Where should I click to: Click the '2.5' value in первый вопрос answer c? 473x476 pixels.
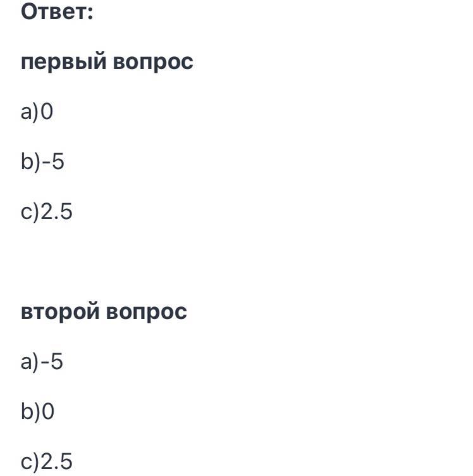pos(56,211)
